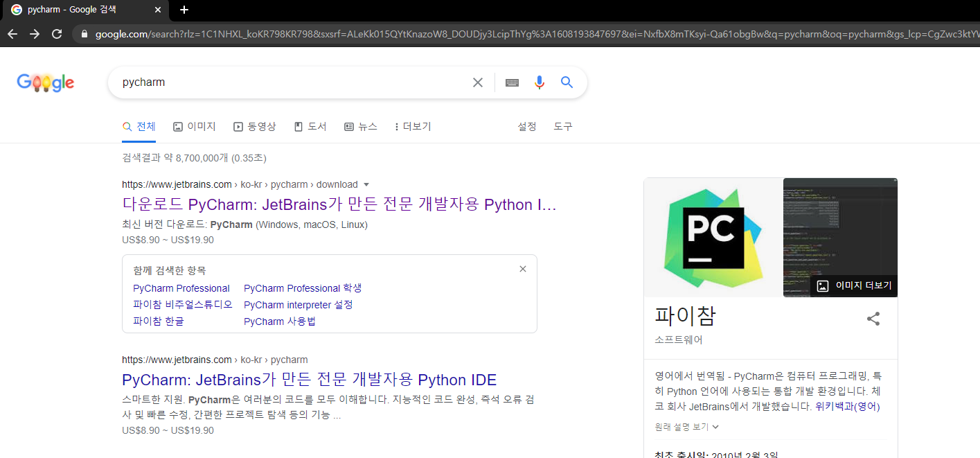Click the share icon in knowledge panel
The height and width of the screenshot is (458, 980).
point(873,319)
